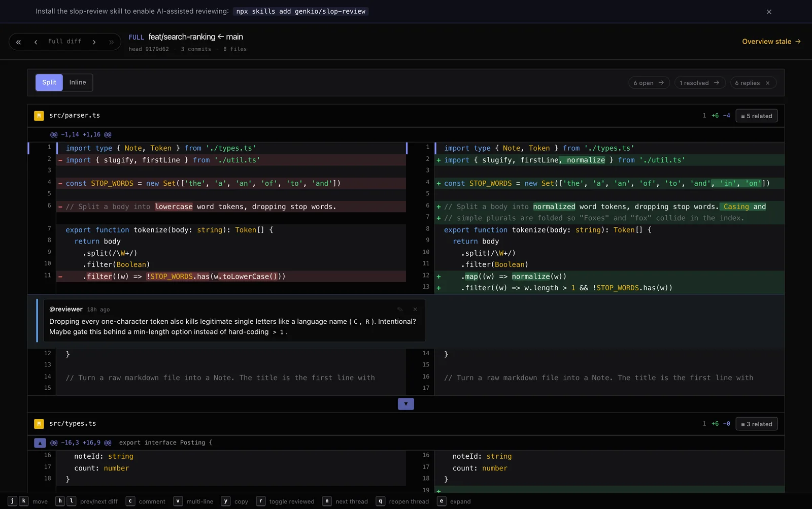Jump to first diff with double-left chevron

[19, 42]
